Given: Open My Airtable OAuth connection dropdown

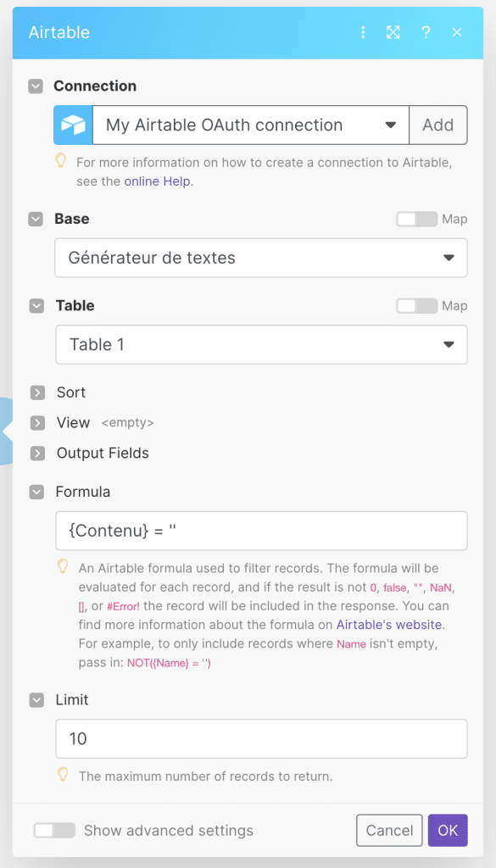Looking at the screenshot, I should (x=251, y=125).
